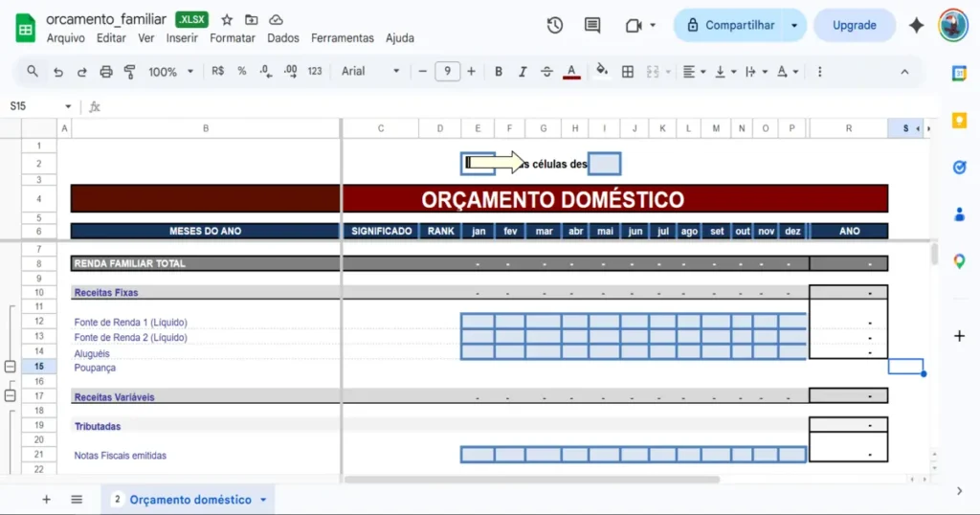Click the Gemini sparkle icon

[916, 26]
